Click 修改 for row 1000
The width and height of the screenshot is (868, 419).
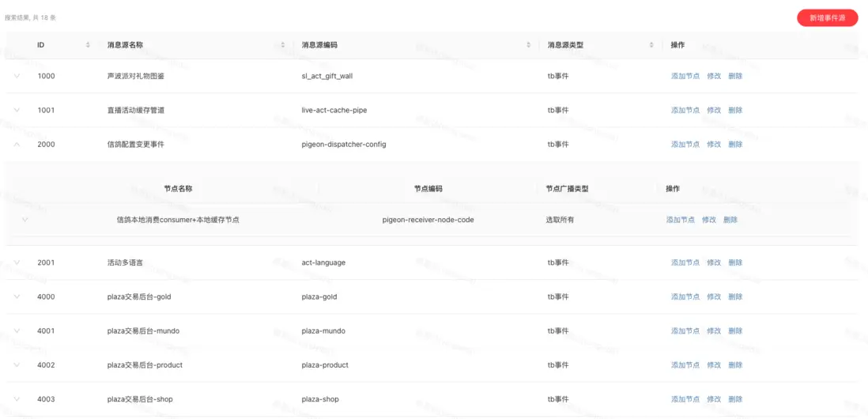point(714,76)
